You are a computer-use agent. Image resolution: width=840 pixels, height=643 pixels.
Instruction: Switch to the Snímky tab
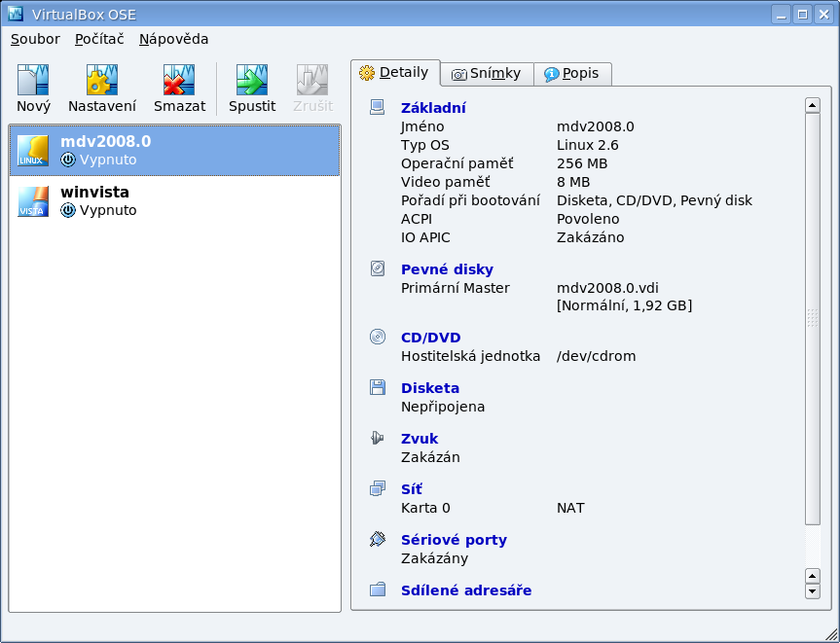pos(487,74)
